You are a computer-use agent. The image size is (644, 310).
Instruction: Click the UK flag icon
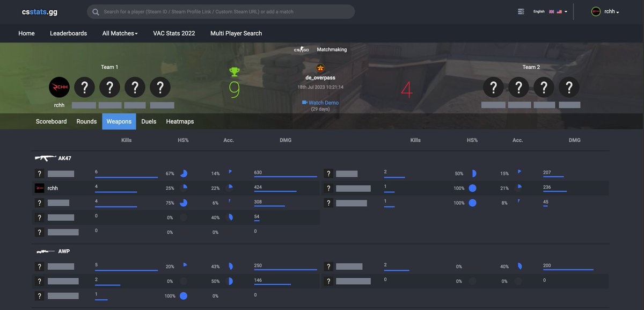pos(551,11)
